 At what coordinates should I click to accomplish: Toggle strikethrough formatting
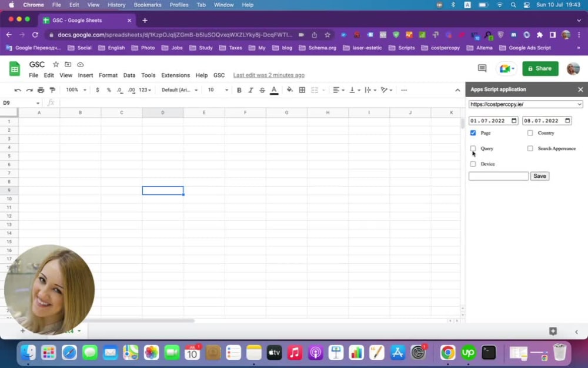coord(262,90)
